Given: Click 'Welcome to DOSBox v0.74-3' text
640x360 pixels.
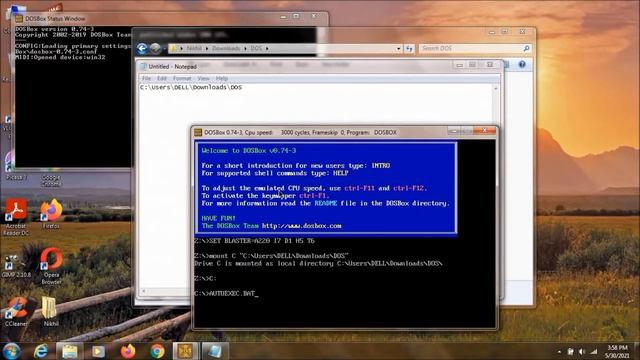Looking at the screenshot, I should (249, 151).
